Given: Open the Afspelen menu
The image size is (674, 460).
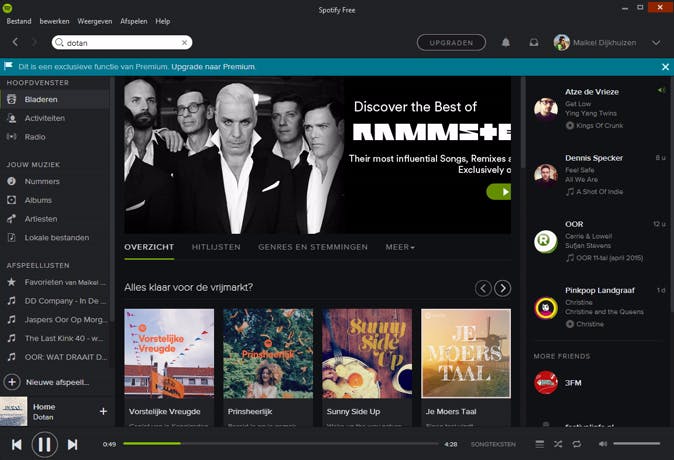Looking at the screenshot, I should pyautogui.click(x=134, y=21).
